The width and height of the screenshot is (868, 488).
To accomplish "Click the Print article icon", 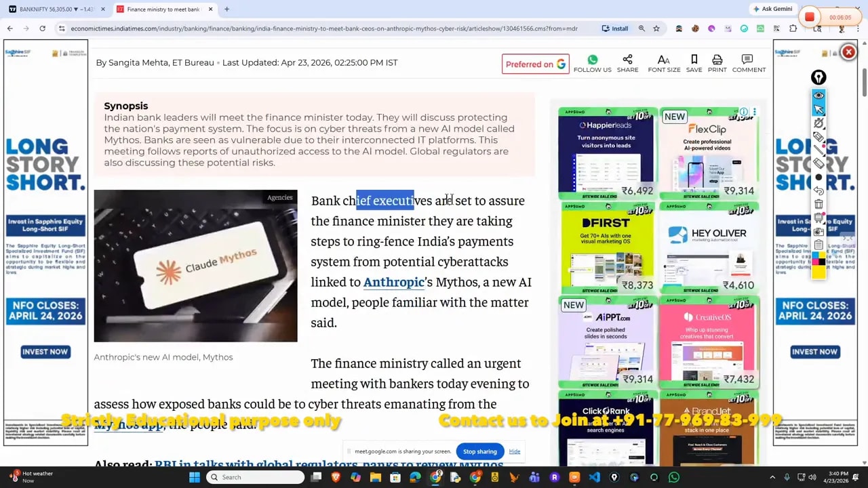I will 717,60.
